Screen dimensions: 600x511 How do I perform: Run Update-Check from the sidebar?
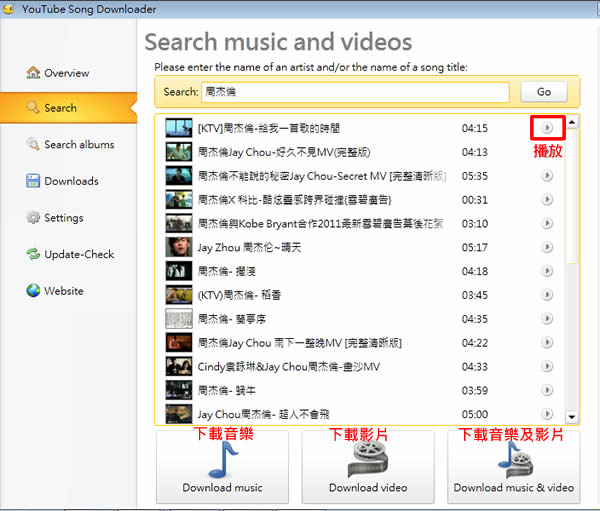coord(70,254)
